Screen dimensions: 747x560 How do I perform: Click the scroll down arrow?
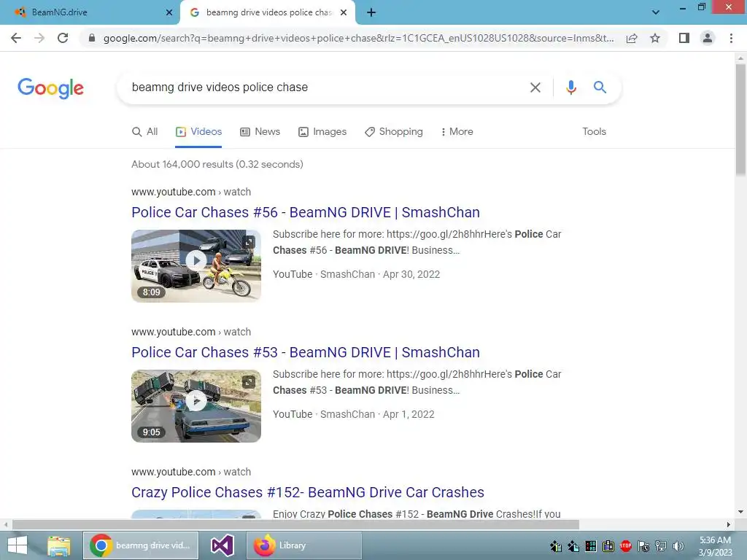(x=740, y=512)
